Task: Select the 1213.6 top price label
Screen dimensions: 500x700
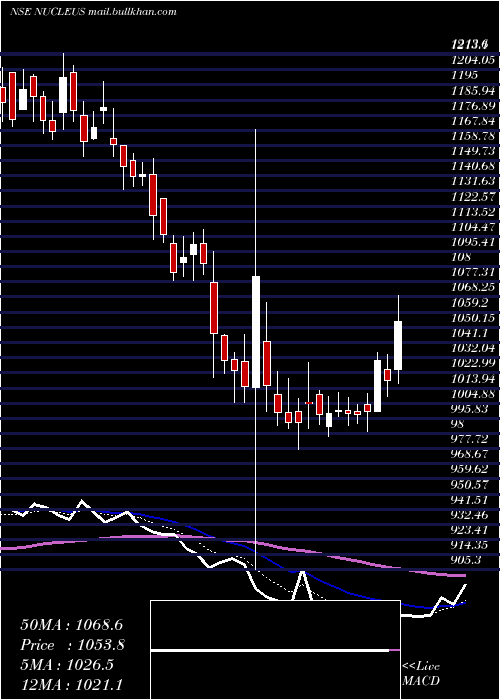Action: [x=469, y=45]
